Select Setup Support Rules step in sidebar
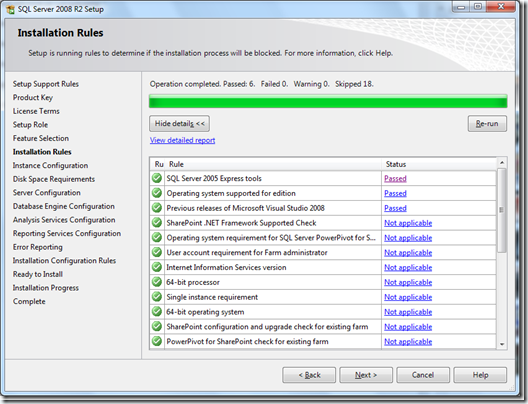528x404 pixels. point(46,84)
